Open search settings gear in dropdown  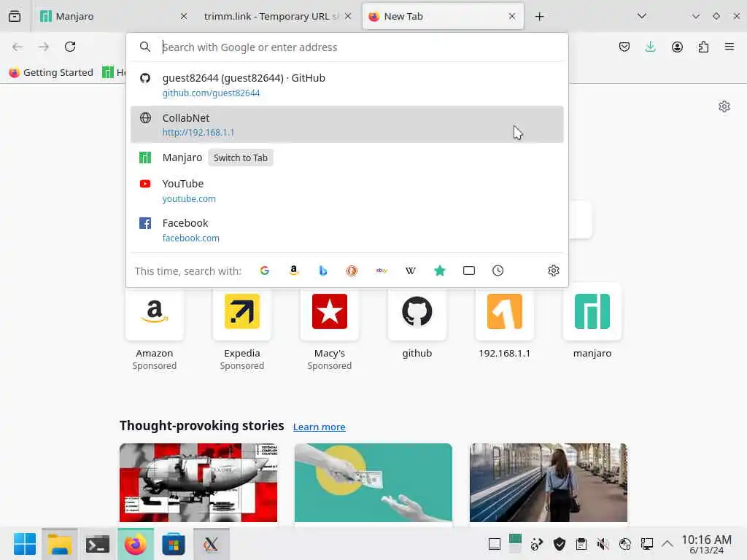click(553, 271)
